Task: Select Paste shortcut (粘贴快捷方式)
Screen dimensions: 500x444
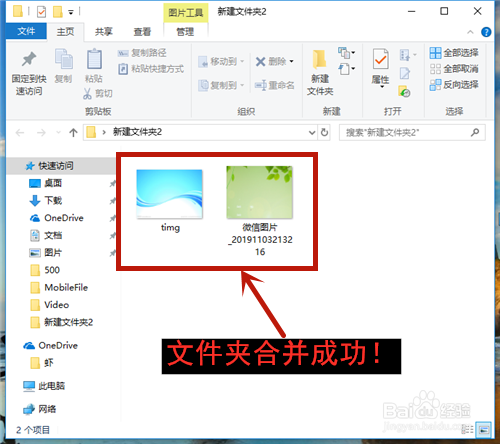Action: point(151,69)
